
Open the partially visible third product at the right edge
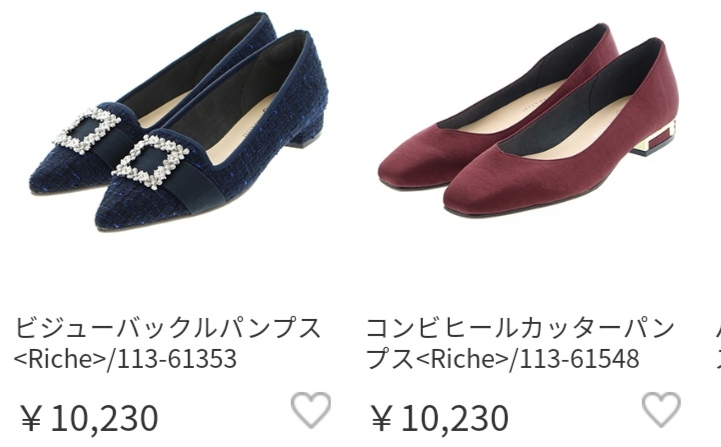click(x=717, y=343)
